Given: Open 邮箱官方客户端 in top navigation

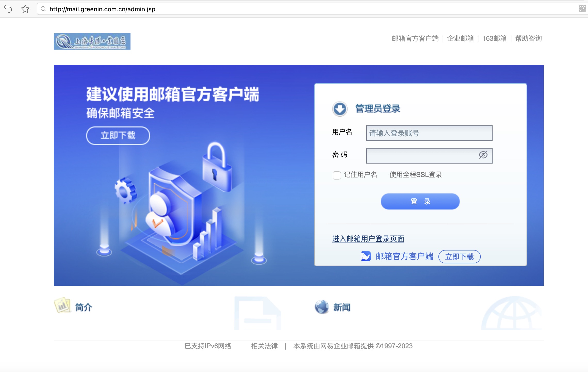Looking at the screenshot, I should click(x=415, y=38).
